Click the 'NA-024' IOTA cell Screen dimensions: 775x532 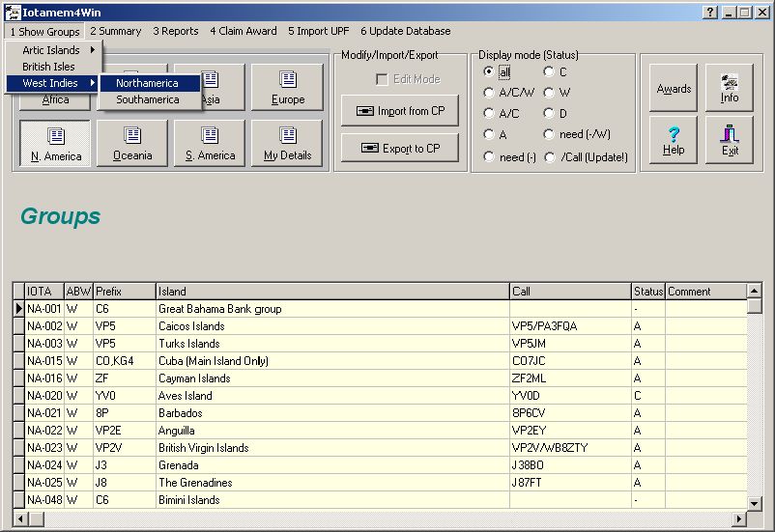[44, 465]
